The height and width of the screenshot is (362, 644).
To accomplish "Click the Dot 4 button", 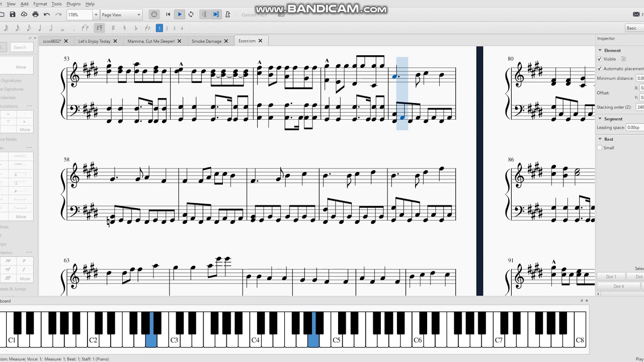I will pos(618,287).
